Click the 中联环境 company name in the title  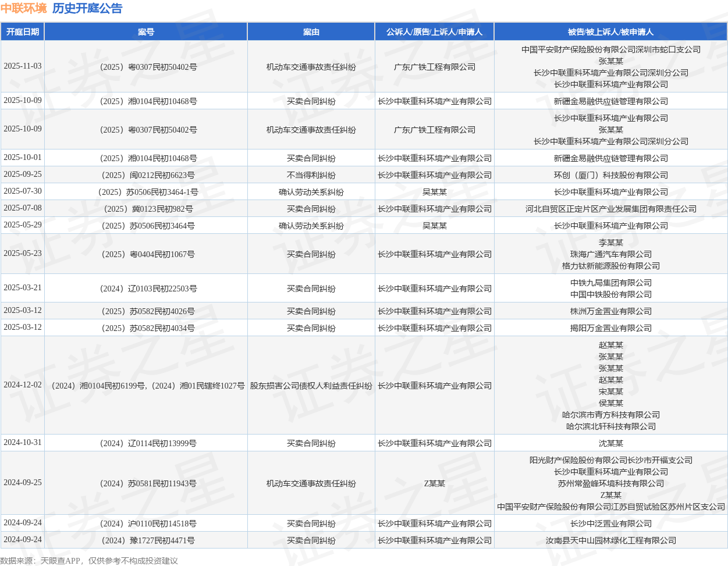(24, 8)
